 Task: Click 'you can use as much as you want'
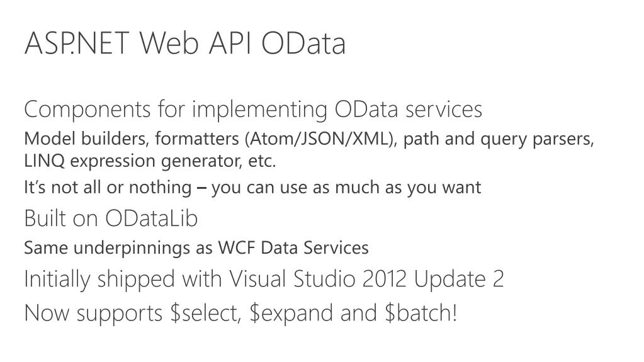pyautogui.click(x=346, y=188)
